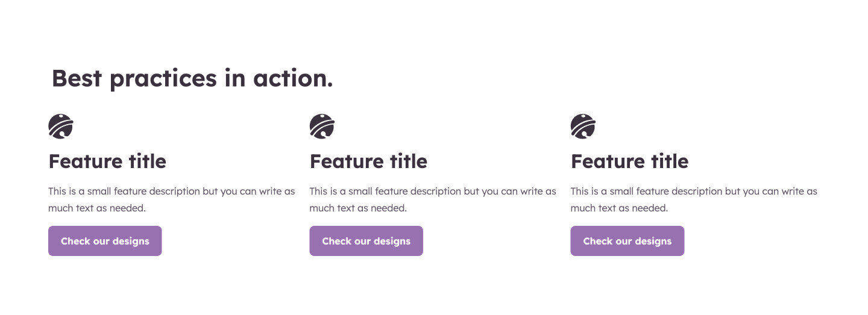Click the word "Best" in the main heading
The height and width of the screenshot is (315, 868).
(77, 78)
